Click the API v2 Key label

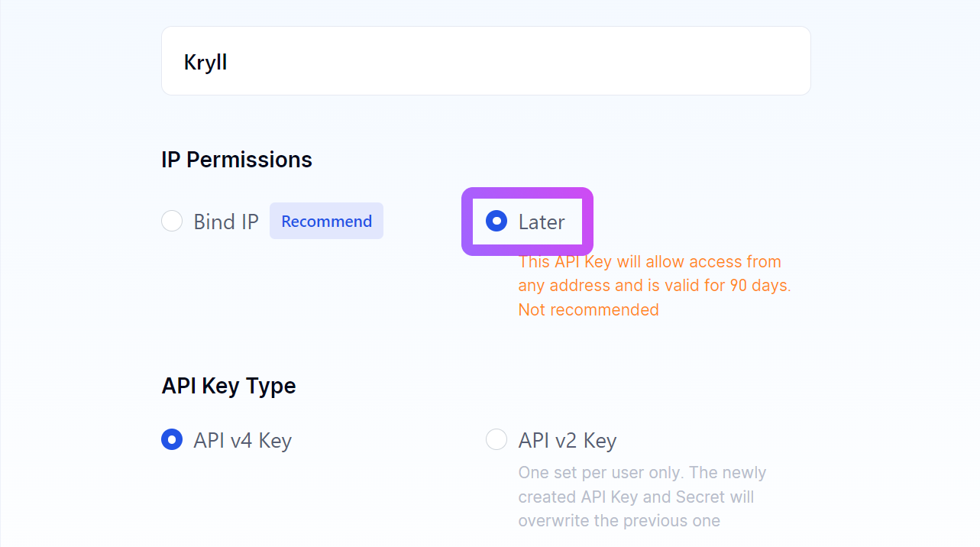click(x=568, y=441)
